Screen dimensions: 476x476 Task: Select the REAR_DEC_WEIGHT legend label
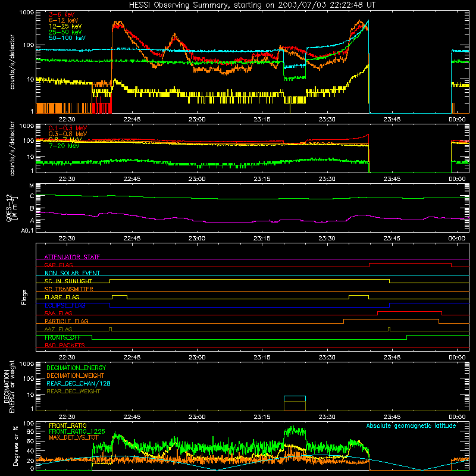click(x=73, y=392)
